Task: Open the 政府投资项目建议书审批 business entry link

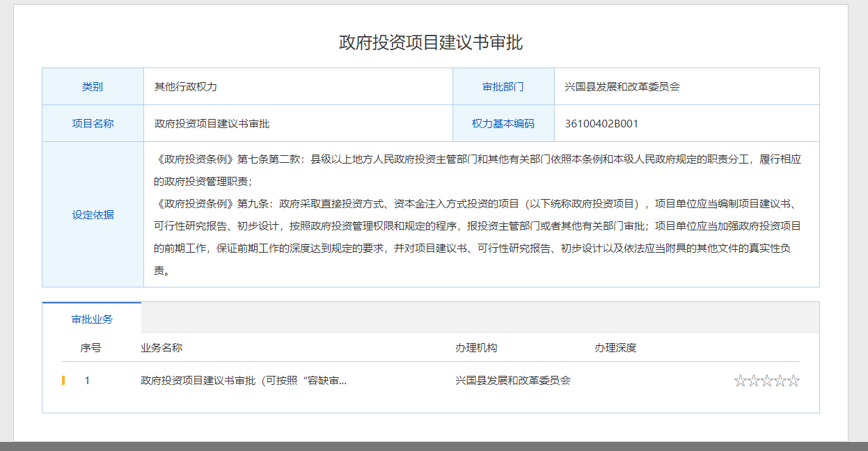Action: (243, 381)
